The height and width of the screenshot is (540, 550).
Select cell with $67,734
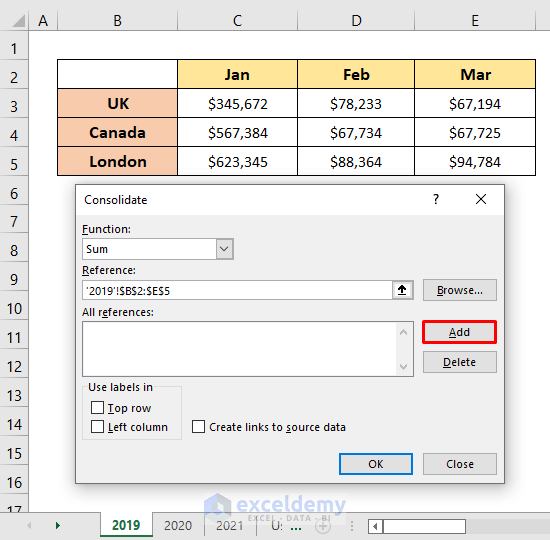[356, 133]
